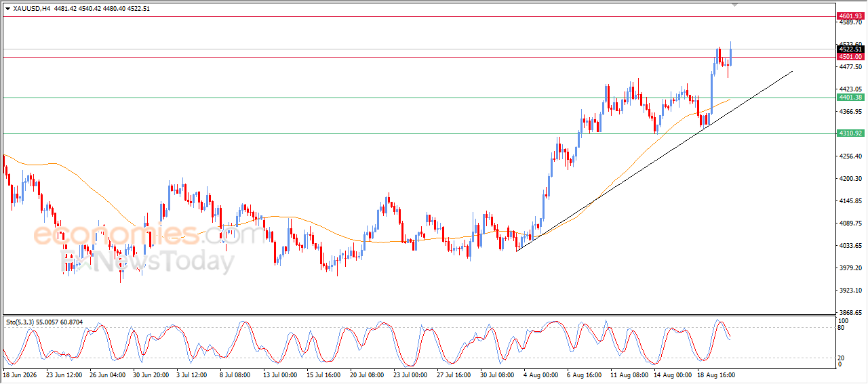Select the stochastic 20 level marker

pos(842,357)
